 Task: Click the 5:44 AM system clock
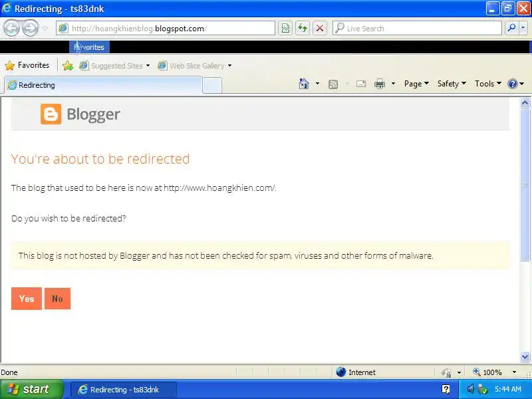click(x=507, y=389)
